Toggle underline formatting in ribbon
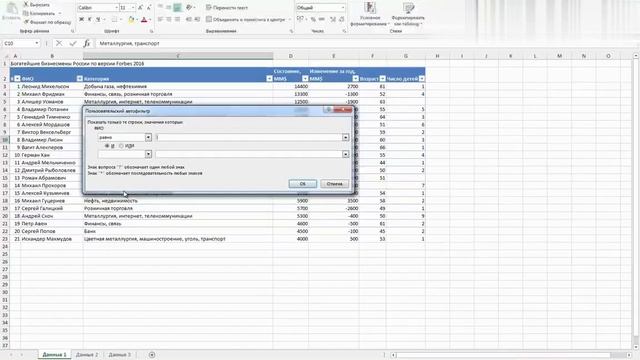 click(98, 19)
